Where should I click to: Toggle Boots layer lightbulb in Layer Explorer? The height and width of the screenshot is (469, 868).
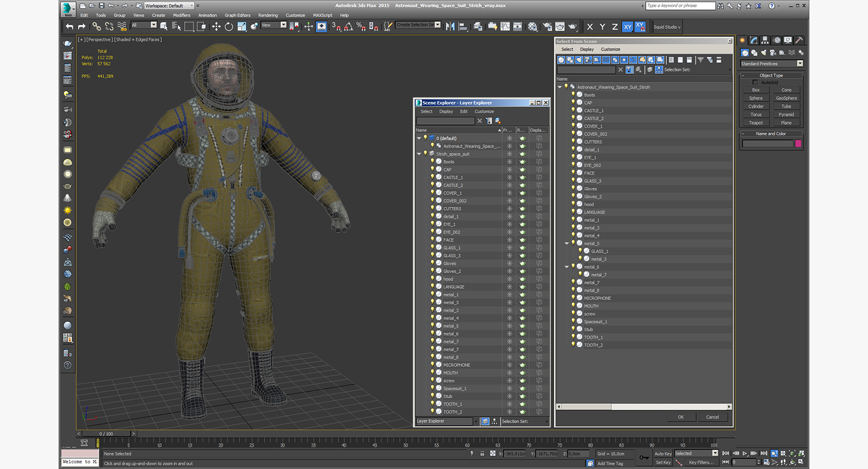432,161
